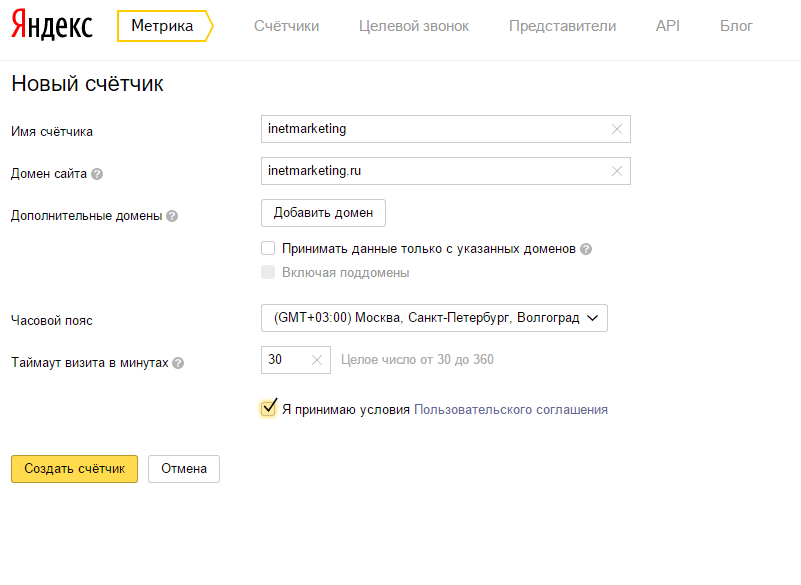Click the Яндекс logo
This screenshot has height=585, width=801.
[52, 26]
